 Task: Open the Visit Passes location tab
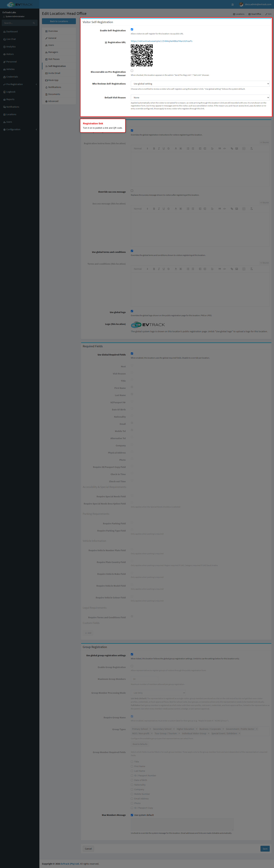(59, 59)
